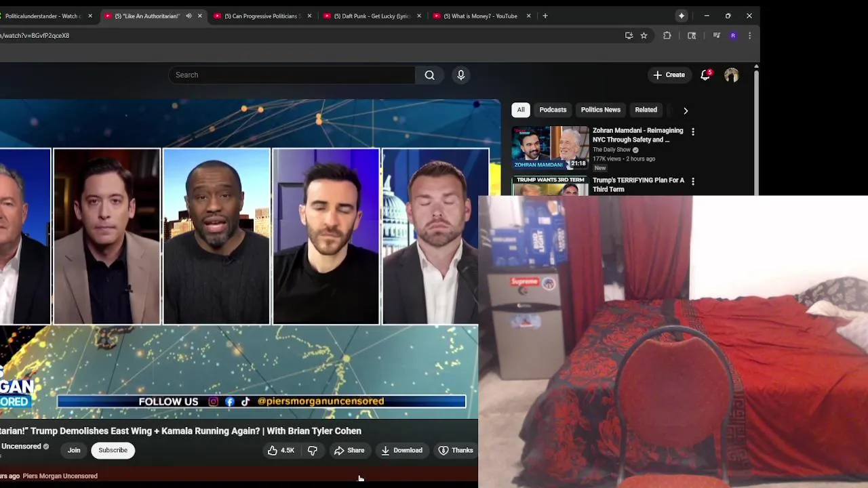Open the TRUMP WANTS 3RD TERM thumbnail
The width and height of the screenshot is (868, 488).
click(550, 186)
